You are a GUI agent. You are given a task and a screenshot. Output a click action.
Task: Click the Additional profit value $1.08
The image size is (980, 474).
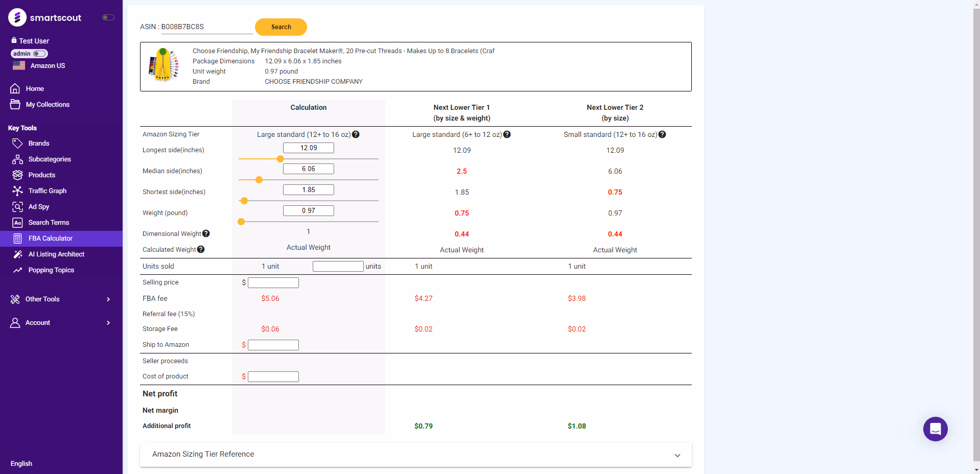[577, 426]
